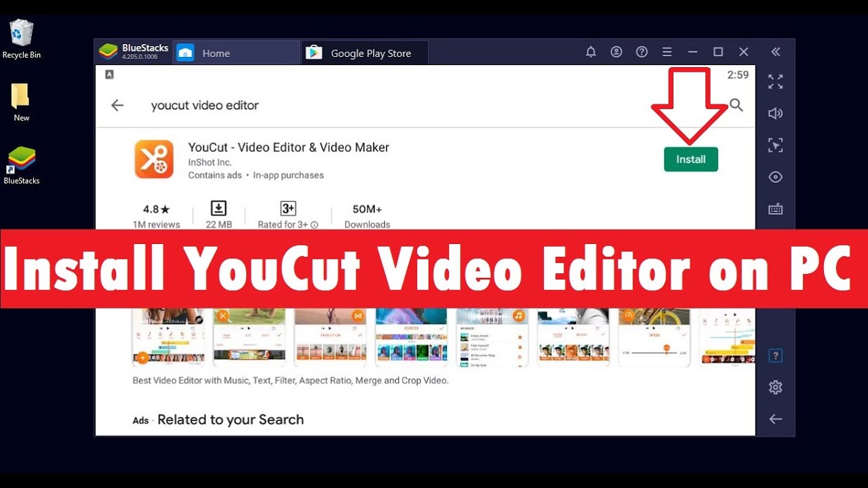Image resolution: width=868 pixels, height=488 pixels.
Task: Click the keyboard indicator 'A' status icon
Action: pos(110,75)
